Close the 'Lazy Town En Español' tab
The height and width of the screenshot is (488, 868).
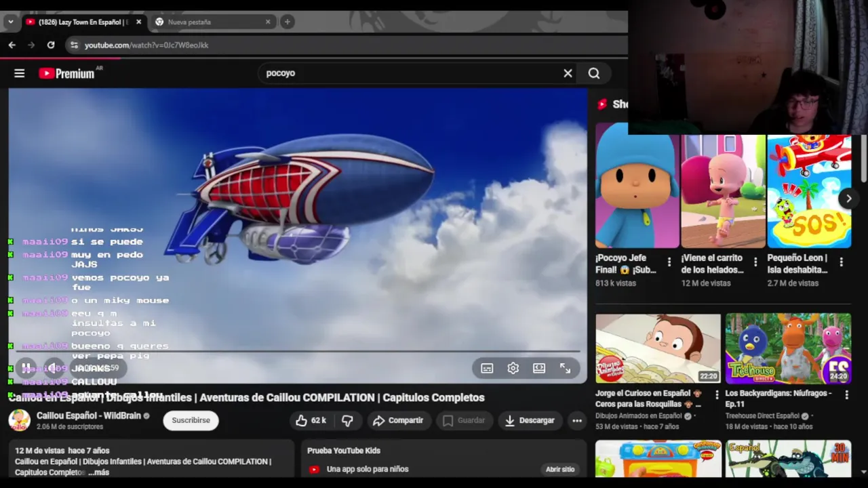point(138,22)
